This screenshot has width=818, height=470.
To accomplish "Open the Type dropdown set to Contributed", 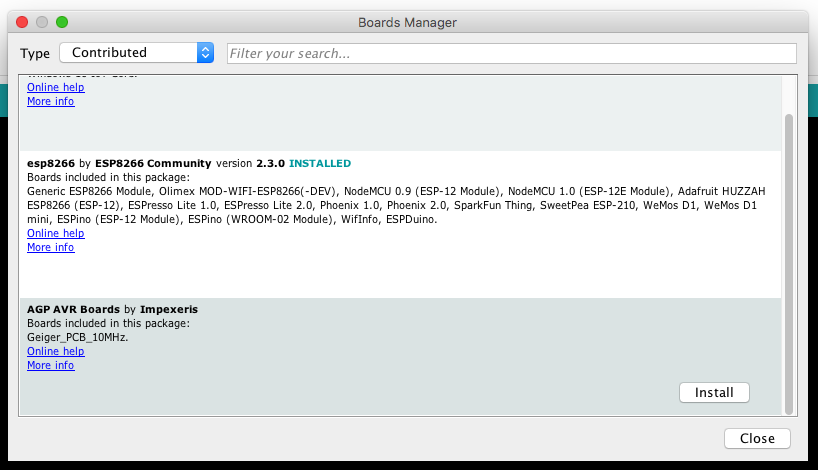I will (x=137, y=53).
